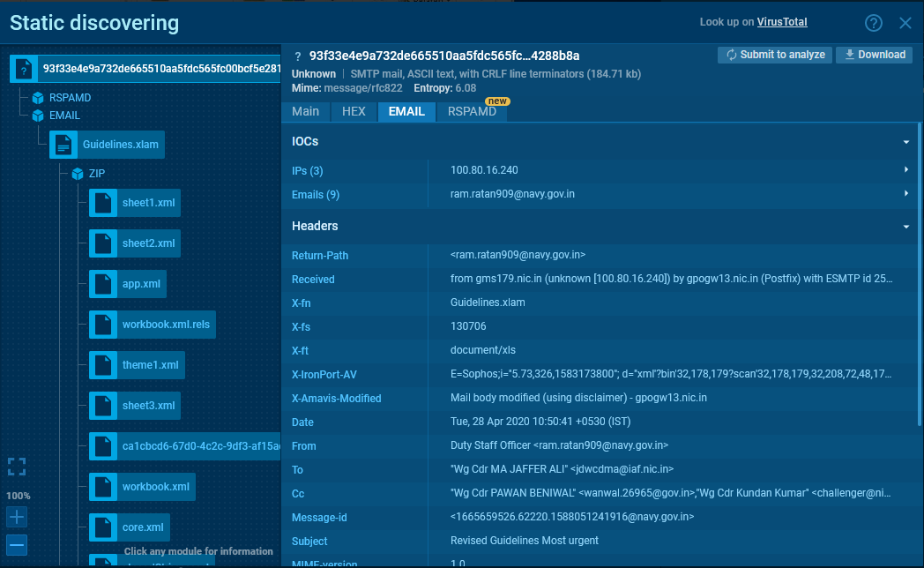
Task: Click the theme1.xml file icon
Action: coord(103,365)
